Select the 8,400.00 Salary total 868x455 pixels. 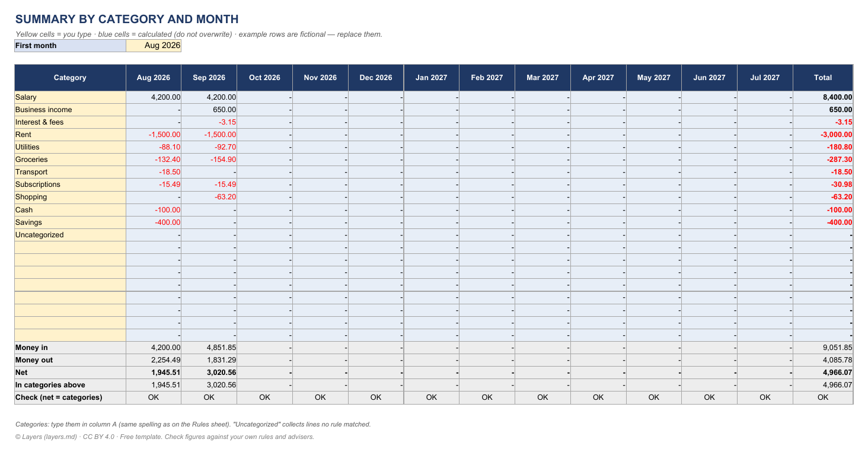(x=823, y=97)
